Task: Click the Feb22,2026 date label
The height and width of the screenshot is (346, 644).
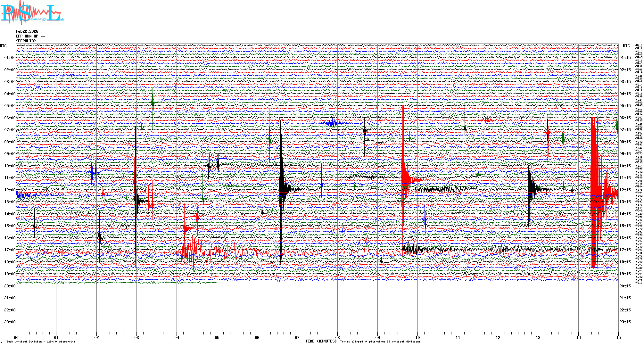Action: click(x=27, y=31)
